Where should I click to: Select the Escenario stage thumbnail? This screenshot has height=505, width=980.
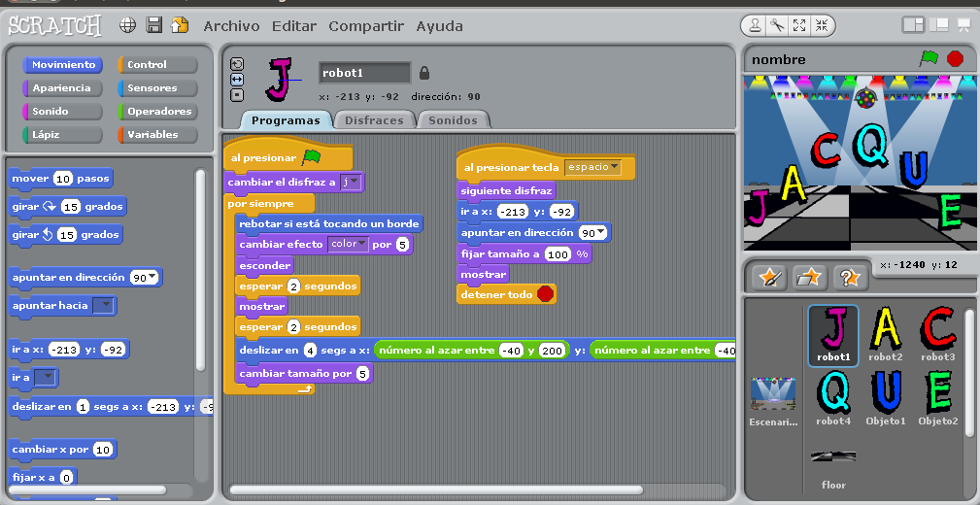(773, 402)
